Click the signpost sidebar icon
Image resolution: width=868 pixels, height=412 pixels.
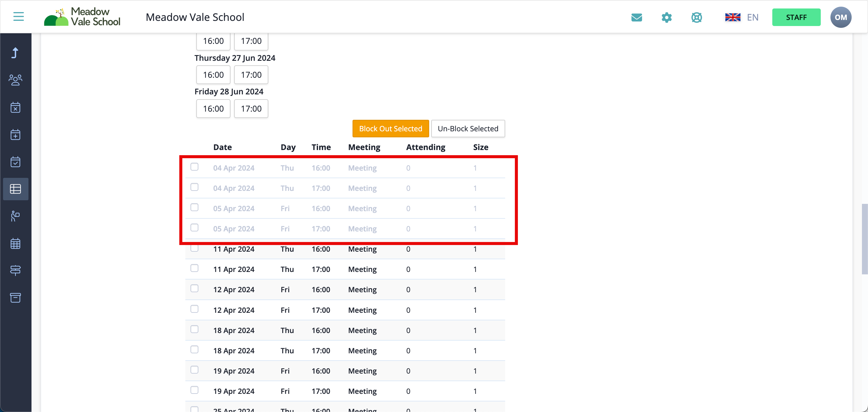pyautogui.click(x=15, y=270)
